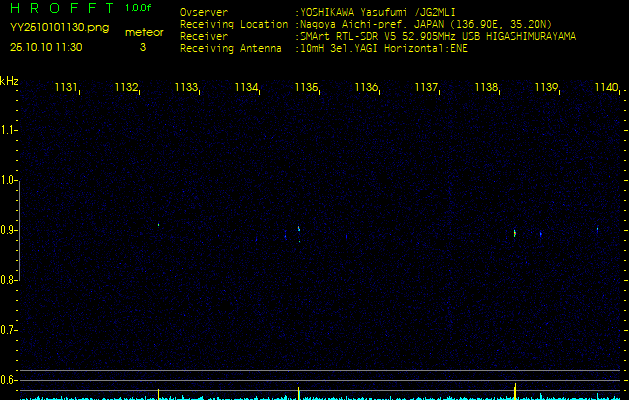Click the Nagoya Aichi-pref. JAPAN location text

click(x=426, y=24)
